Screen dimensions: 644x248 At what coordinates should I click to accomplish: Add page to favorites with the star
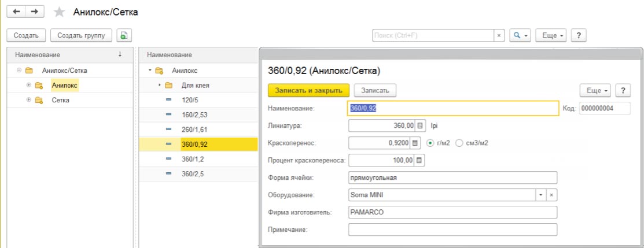tap(60, 12)
